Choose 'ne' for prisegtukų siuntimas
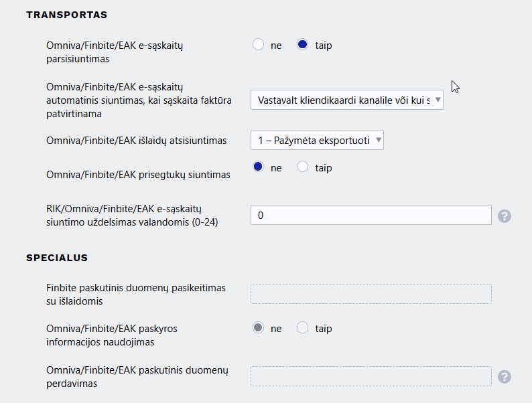This screenshot has height=403, width=532. coord(259,167)
